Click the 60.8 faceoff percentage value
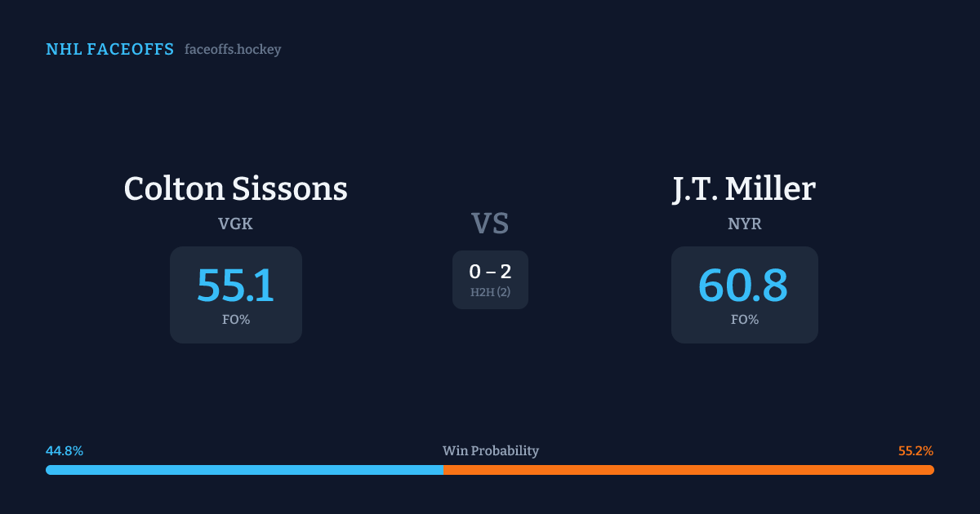980x514 pixels. coord(743,285)
